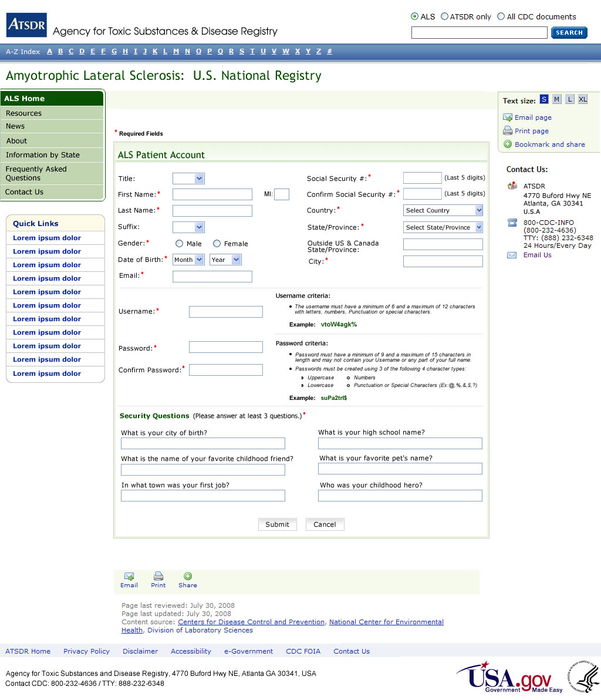This screenshot has height=700, width=601.
Task: Click the MI input box
Action: point(282,194)
